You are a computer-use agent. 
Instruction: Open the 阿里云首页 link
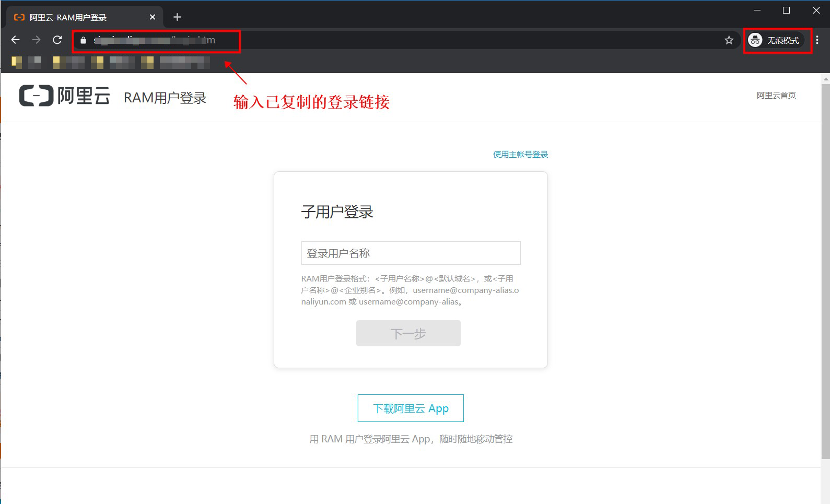click(x=776, y=95)
